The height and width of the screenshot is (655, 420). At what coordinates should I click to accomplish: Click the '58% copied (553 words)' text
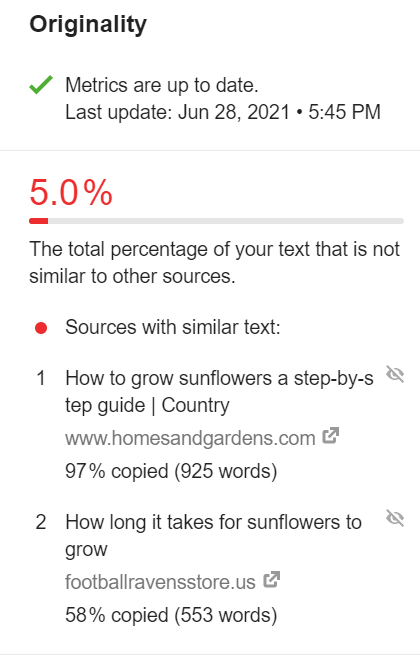point(171,615)
